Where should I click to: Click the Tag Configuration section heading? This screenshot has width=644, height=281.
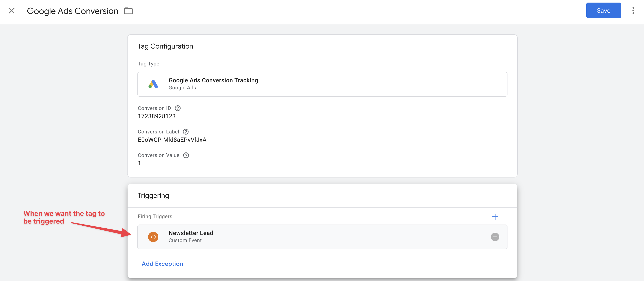pos(165,46)
